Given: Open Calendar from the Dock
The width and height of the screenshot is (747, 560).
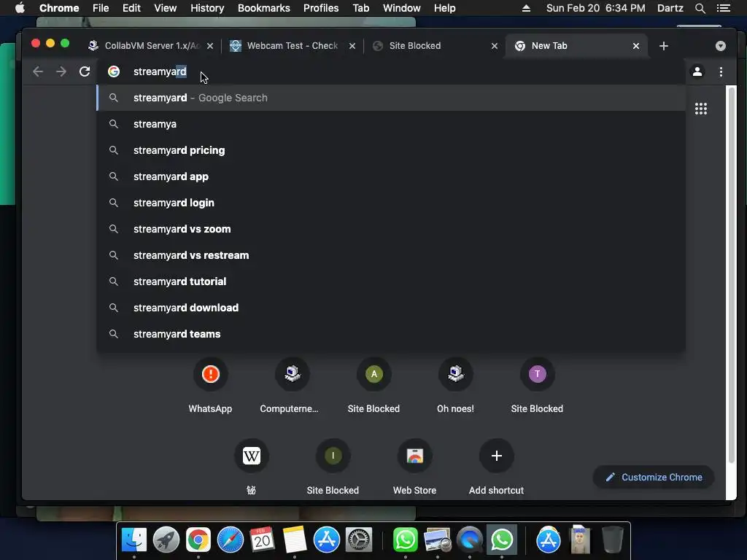Looking at the screenshot, I should (x=262, y=540).
